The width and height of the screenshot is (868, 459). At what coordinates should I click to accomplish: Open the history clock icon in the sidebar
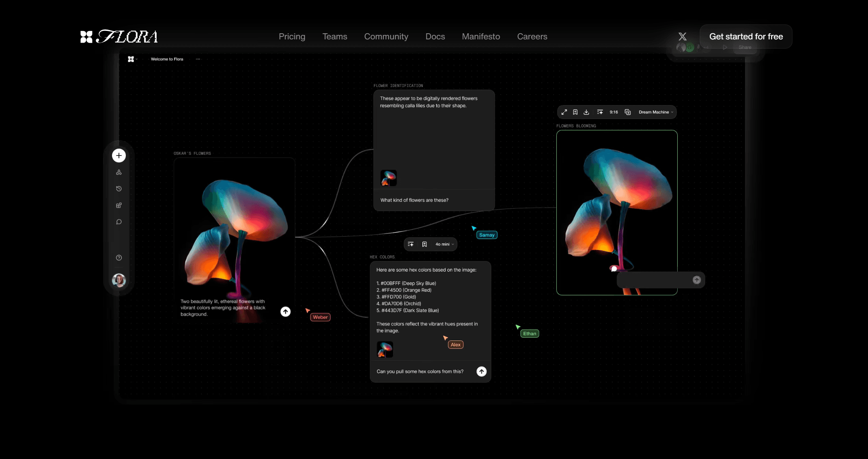point(119,189)
